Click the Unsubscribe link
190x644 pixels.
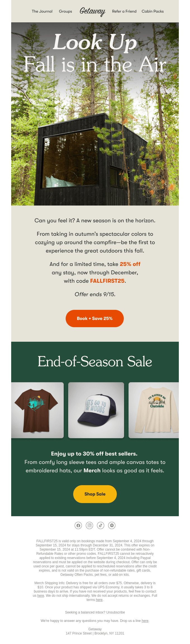pos(116,612)
